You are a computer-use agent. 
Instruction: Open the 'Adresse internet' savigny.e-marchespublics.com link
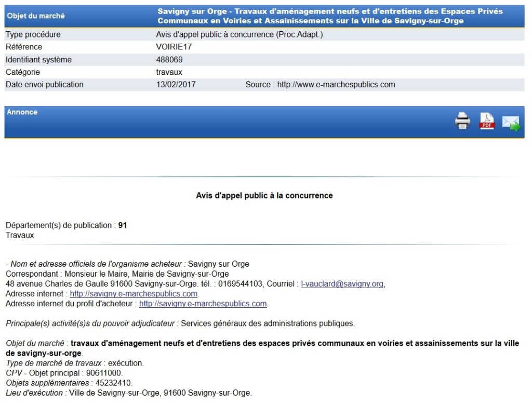[134, 294]
